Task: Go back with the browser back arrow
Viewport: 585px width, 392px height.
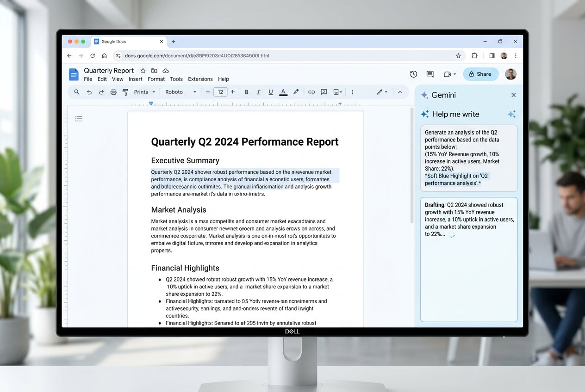Action: (69, 56)
